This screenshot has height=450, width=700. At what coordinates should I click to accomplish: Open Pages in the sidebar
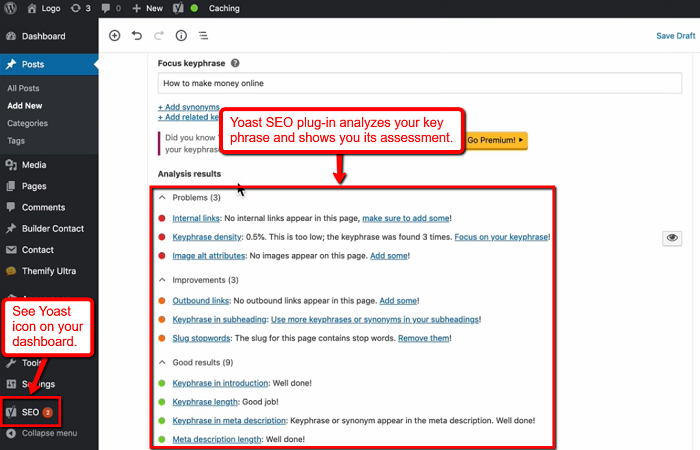click(49, 186)
